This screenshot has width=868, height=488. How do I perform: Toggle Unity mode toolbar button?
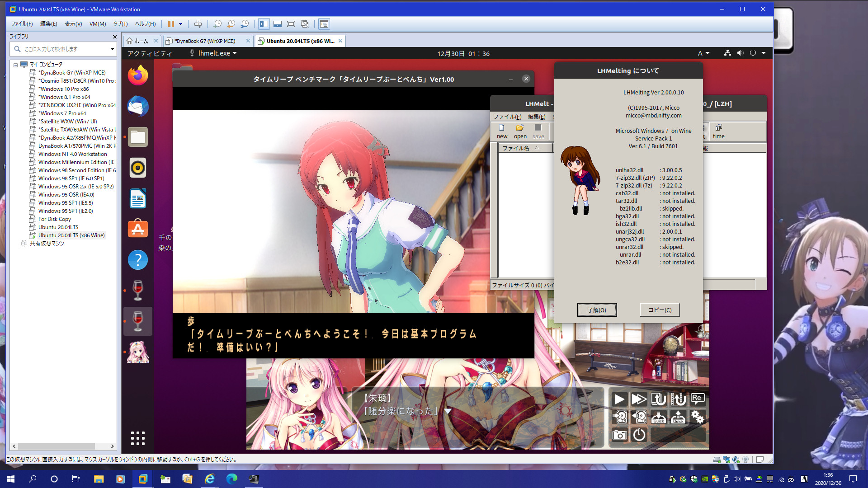305,24
